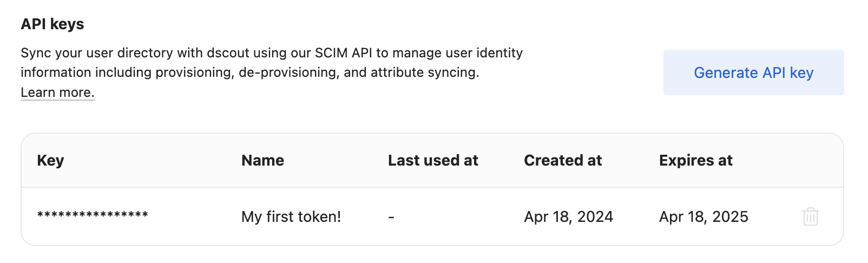The width and height of the screenshot is (868, 263).
Task: Click the Expires at column header
Action: 695,160
